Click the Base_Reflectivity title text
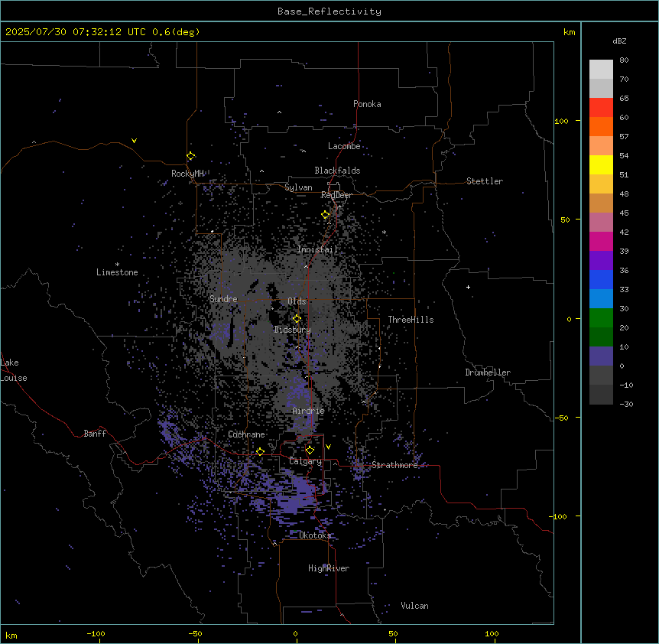The height and width of the screenshot is (644, 659). [x=329, y=11]
